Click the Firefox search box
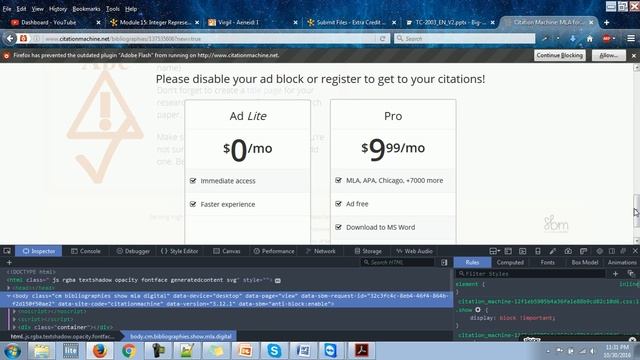 [x=464, y=38]
